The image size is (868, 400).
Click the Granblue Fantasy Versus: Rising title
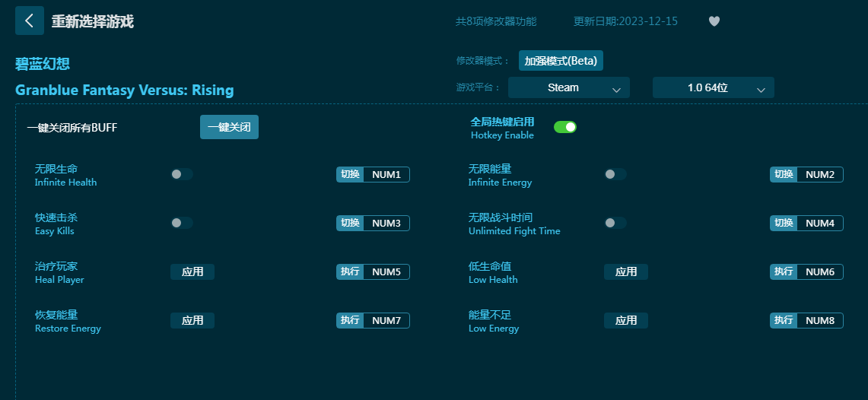coord(125,90)
